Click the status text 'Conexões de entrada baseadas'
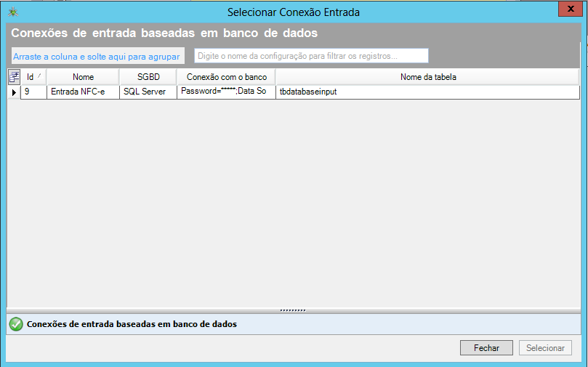588x367 pixels. [132, 324]
